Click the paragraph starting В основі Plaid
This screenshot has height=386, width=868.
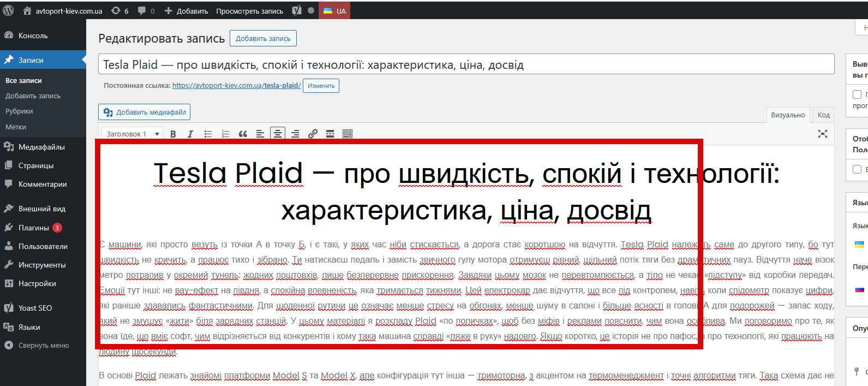[466, 376]
